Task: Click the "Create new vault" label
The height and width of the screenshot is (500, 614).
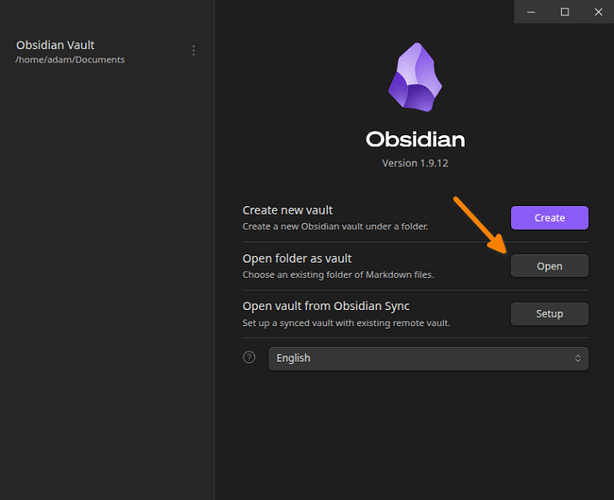Action: [x=288, y=210]
